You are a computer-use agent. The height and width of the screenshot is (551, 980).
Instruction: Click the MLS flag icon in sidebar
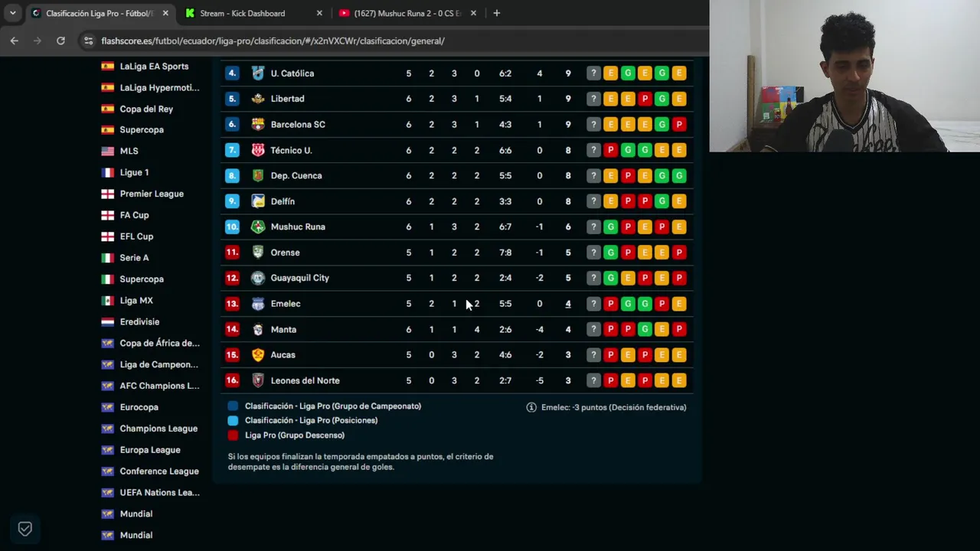[x=108, y=152]
